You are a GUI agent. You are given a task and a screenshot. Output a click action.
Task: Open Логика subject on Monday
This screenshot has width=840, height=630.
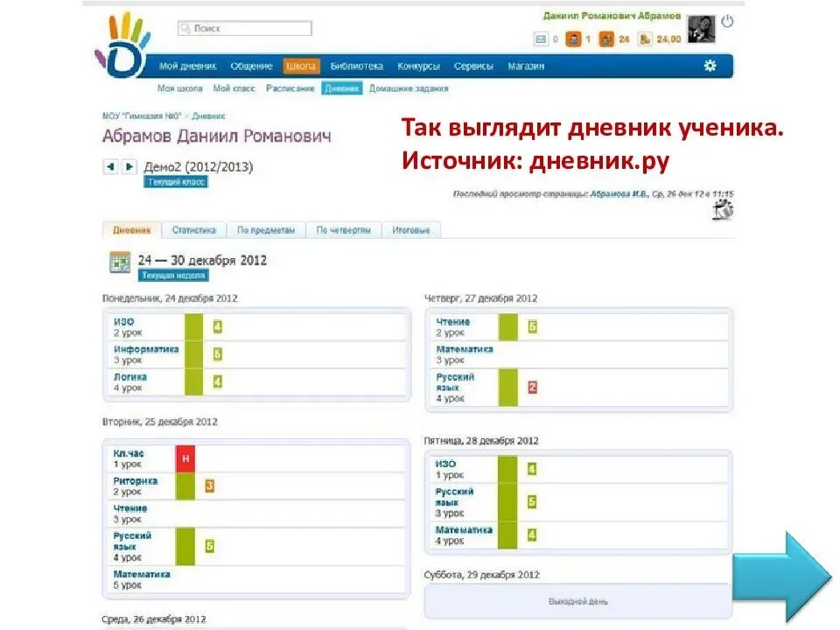[x=130, y=376]
